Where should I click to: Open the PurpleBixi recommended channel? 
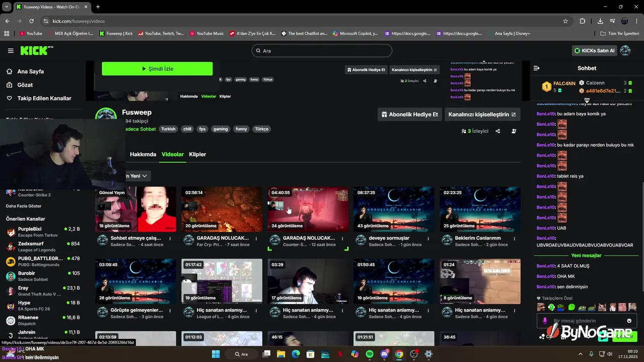pyautogui.click(x=43, y=232)
